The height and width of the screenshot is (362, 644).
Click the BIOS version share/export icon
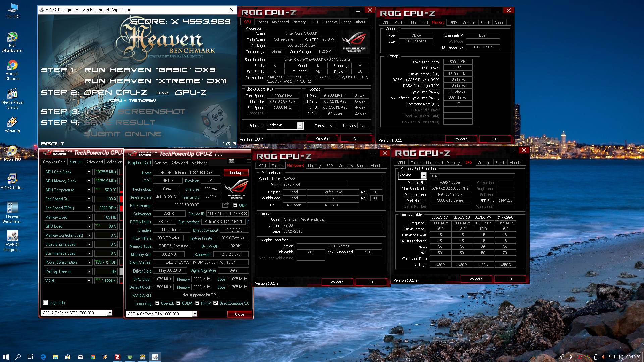click(225, 205)
